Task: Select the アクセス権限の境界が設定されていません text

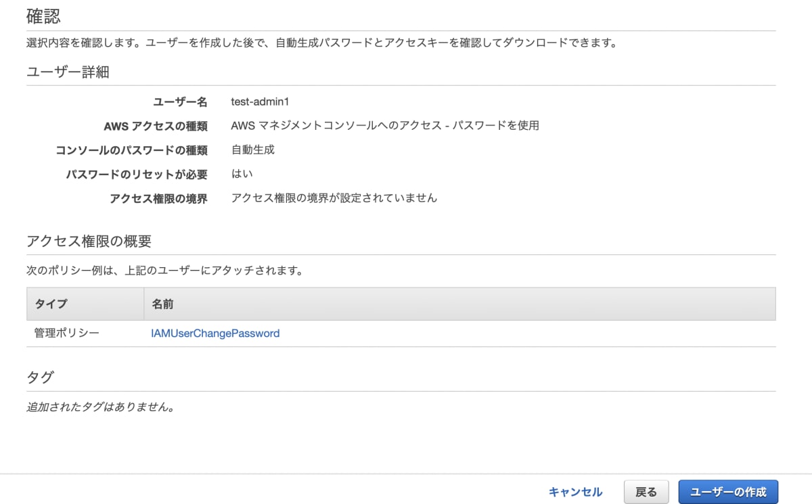Action: coord(334,198)
